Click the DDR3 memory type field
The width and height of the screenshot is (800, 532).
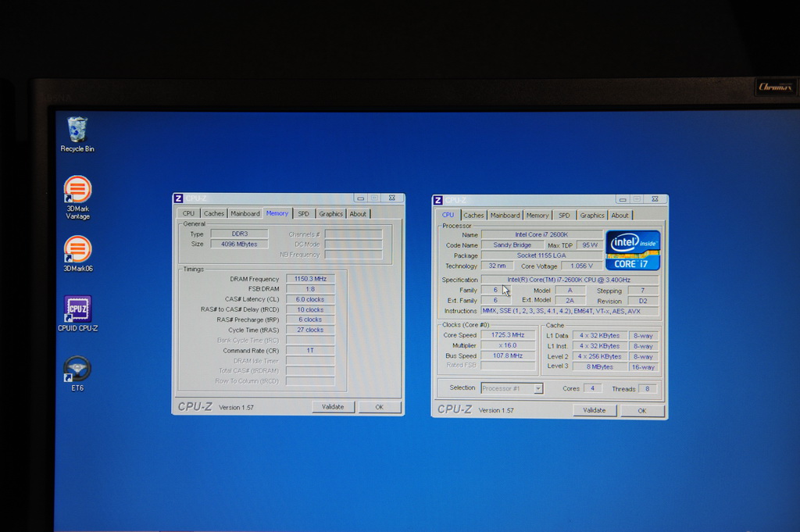click(239, 234)
